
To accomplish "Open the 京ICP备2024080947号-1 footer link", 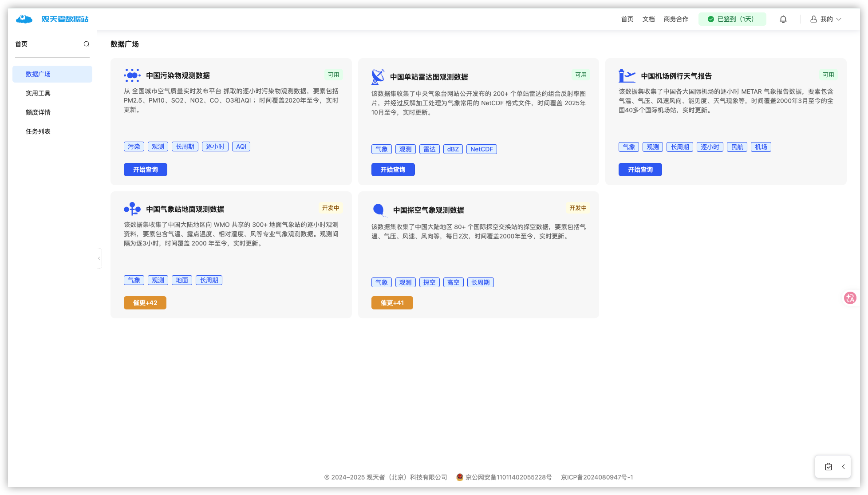I will 597,477.
